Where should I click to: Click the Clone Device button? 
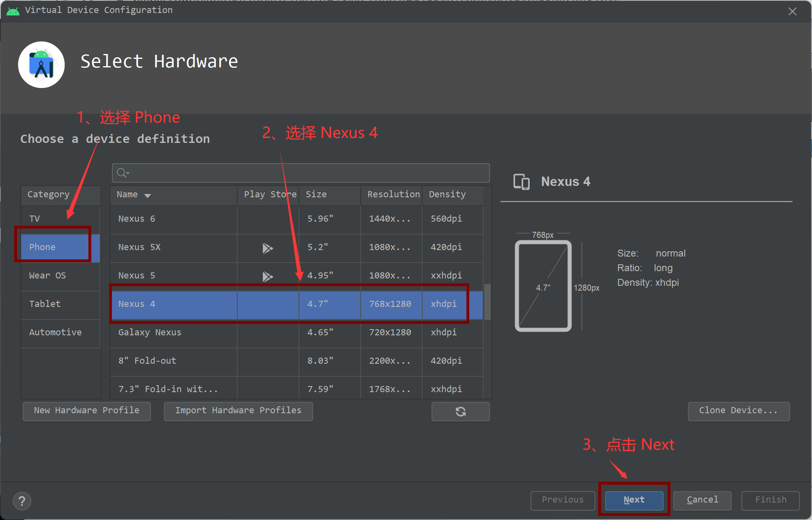tap(739, 411)
